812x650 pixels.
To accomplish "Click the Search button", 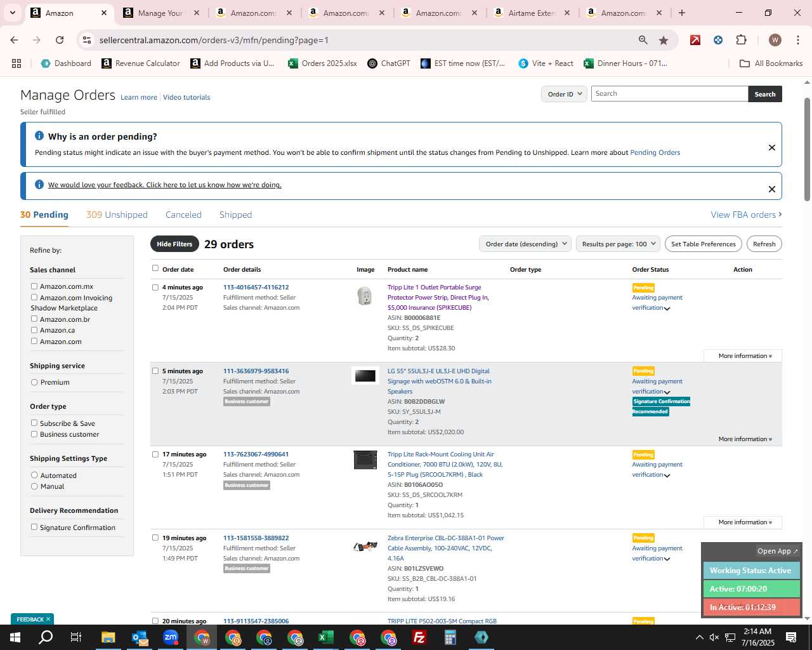I will pyautogui.click(x=765, y=94).
